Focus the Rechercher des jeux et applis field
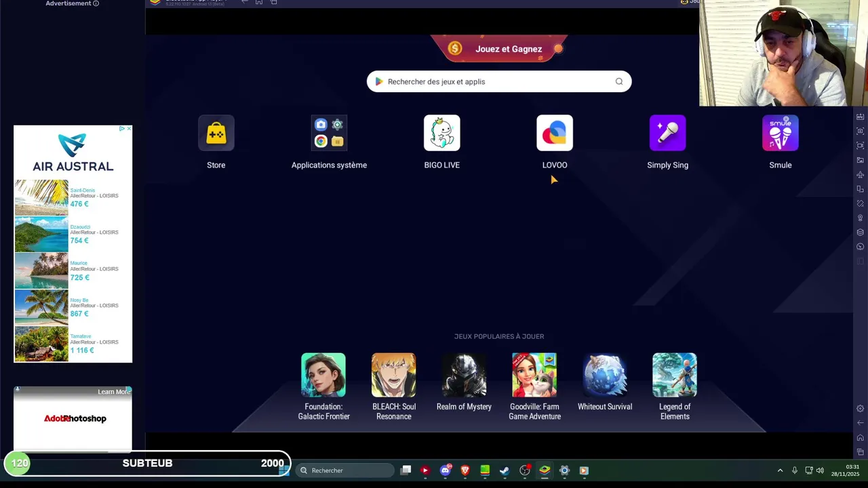Viewport: 868px width, 488px height. point(499,81)
